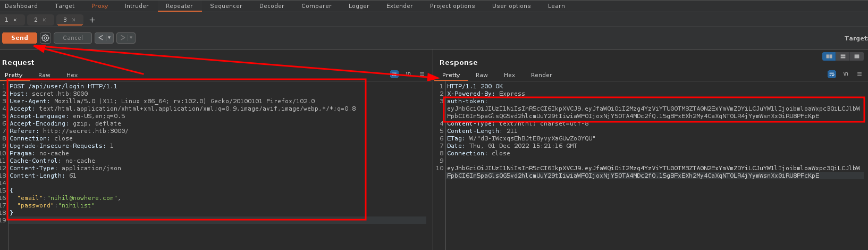
Task: Switch to combined tabbed layout view
Action: [856, 56]
